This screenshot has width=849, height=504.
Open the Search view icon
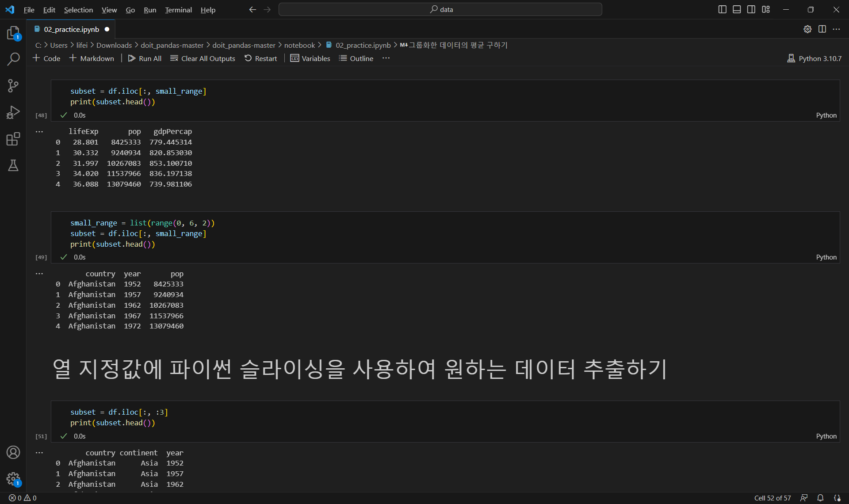pyautogui.click(x=13, y=59)
